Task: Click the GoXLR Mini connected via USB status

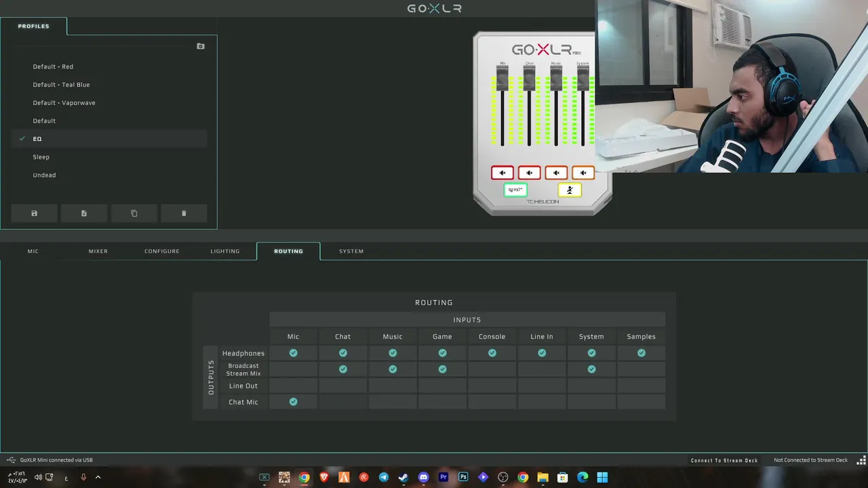Action: click(x=56, y=460)
